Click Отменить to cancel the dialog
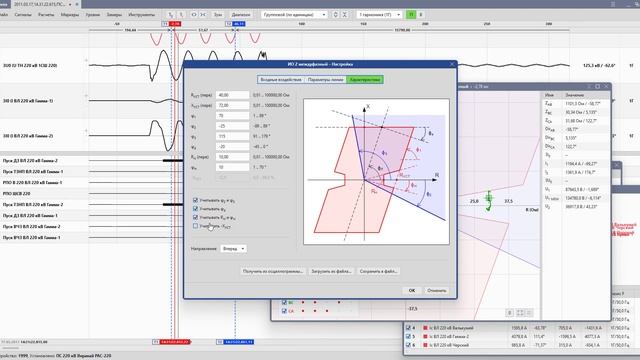640x360 pixels. 437,291
